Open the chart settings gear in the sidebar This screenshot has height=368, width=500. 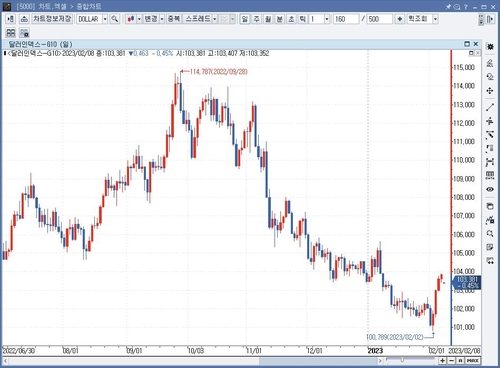490,47
